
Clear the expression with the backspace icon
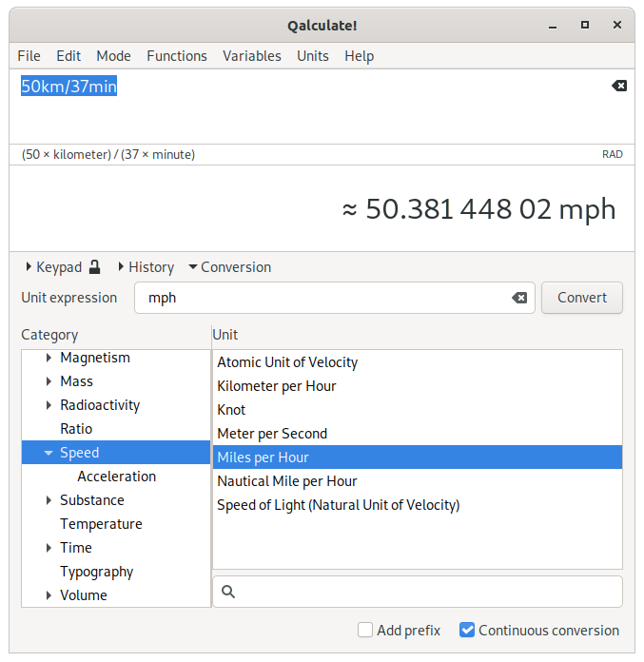pyautogui.click(x=619, y=86)
